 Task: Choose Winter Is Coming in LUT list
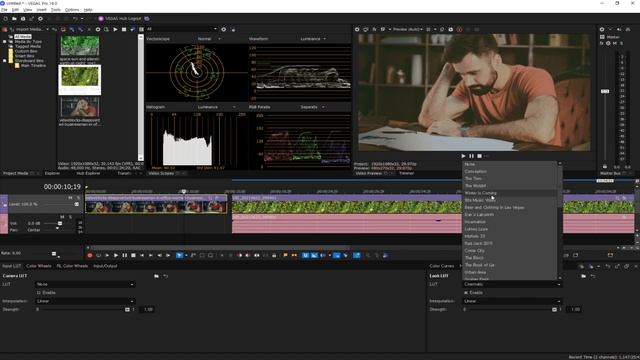[x=509, y=193]
